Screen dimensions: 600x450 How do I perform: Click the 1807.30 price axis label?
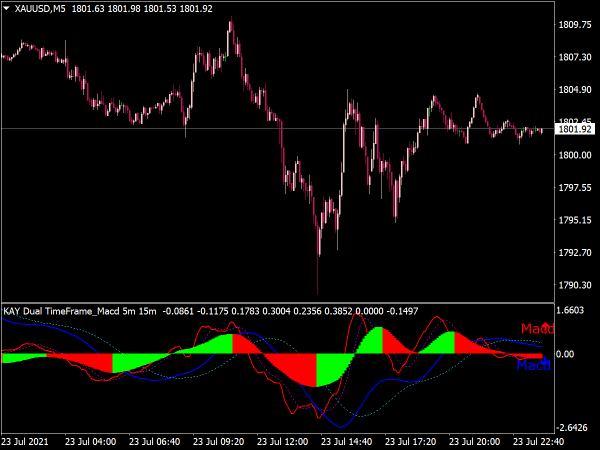(x=575, y=57)
